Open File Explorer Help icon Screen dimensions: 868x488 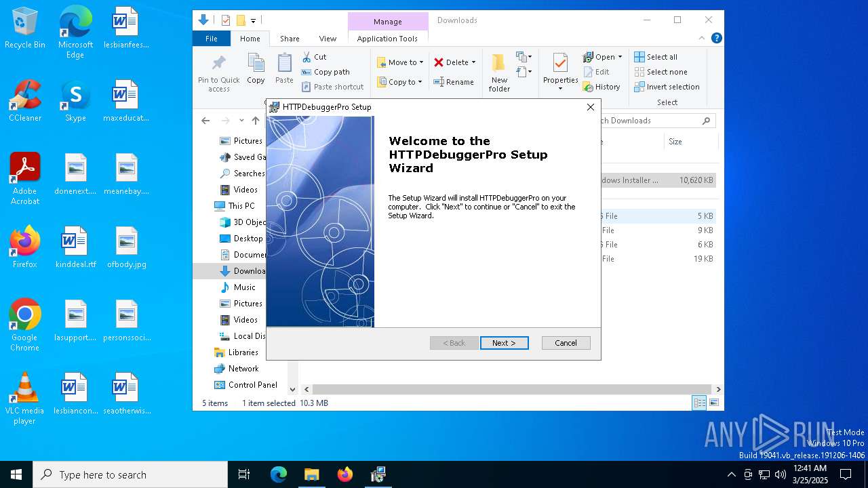[x=717, y=39]
